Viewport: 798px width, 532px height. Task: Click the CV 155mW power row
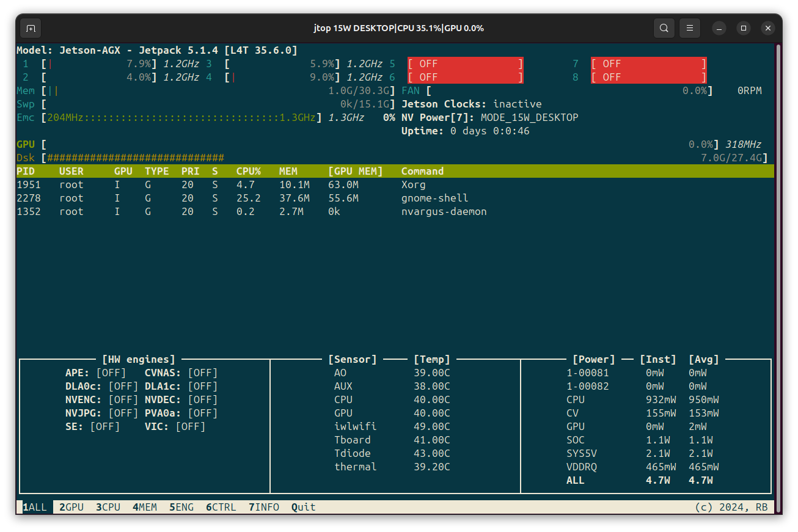coord(643,413)
